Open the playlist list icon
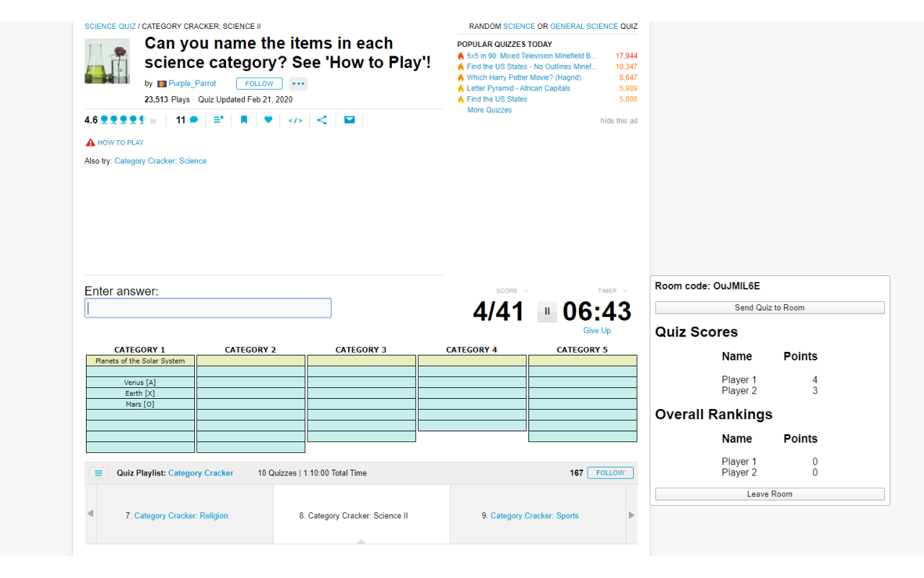This screenshot has height=578, width=924. point(99,473)
